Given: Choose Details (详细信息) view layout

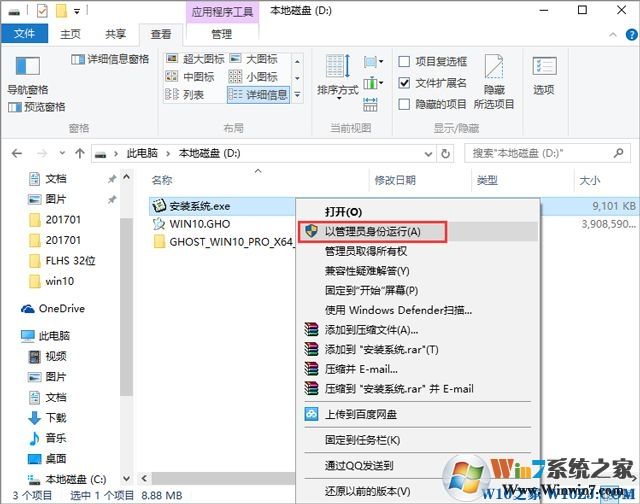Looking at the screenshot, I should pyautogui.click(x=258, y=95).
